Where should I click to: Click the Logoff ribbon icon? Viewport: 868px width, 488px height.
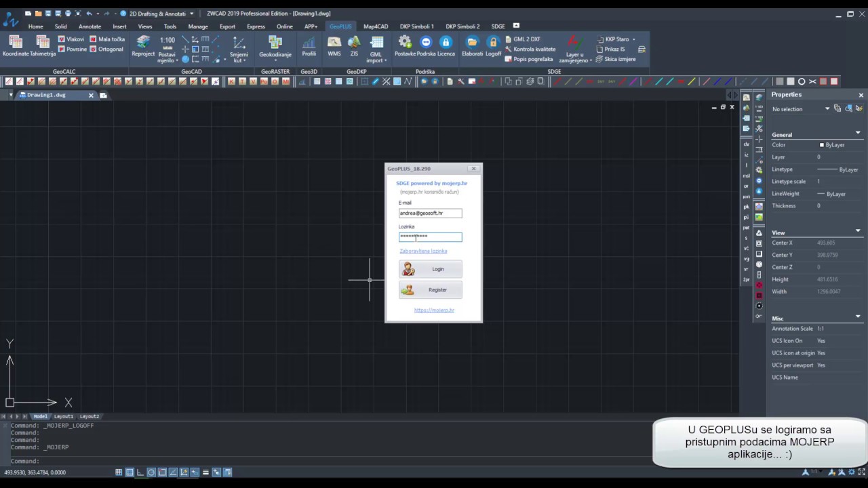494,46
